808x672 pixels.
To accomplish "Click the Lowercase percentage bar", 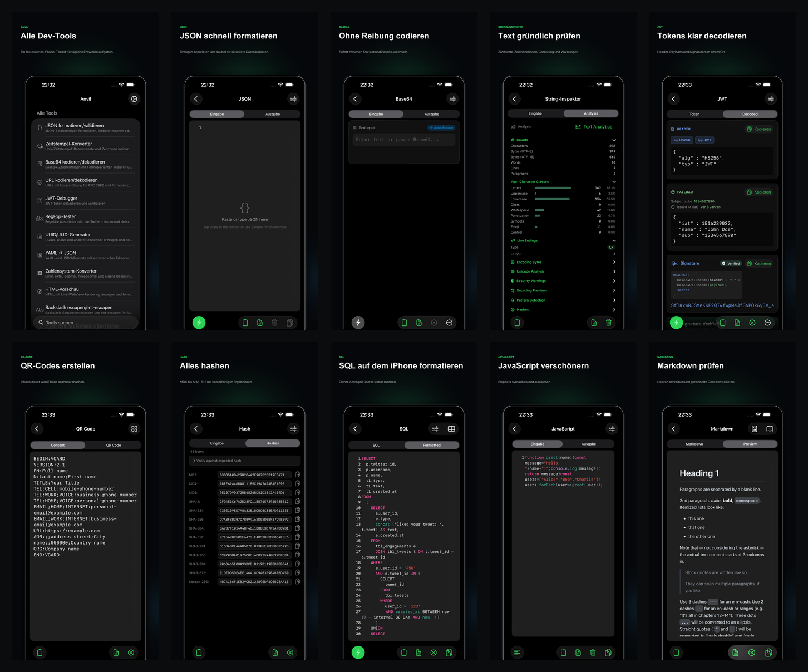I will pyautogui.click(x=552, y=199).
